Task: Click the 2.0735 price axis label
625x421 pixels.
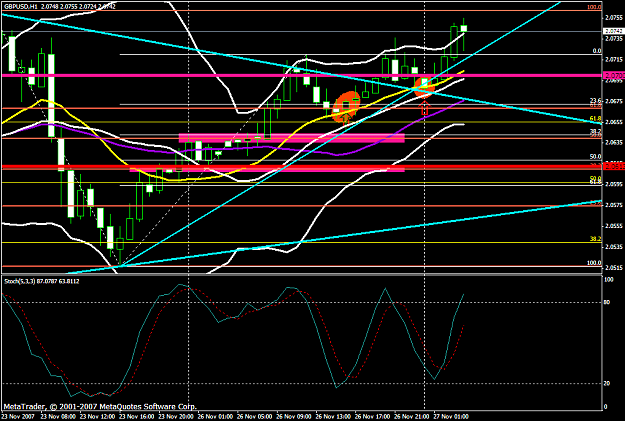Action: pyautogui.click(x=614, y=39)
